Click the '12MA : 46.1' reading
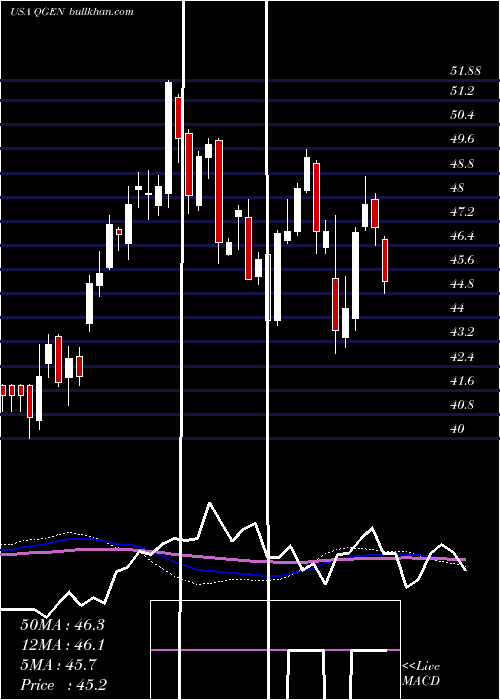500x700 pixels. tap(62, 645)
